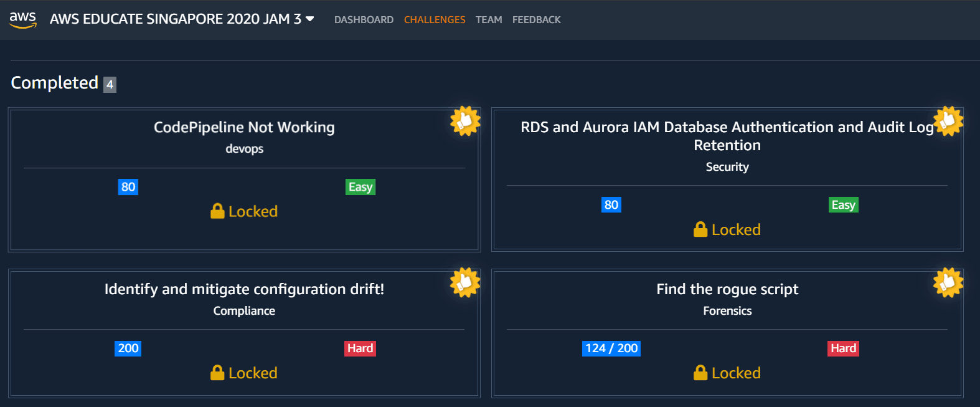Click the AWS logo in header
This screenshot has width=980, height=407.
coord(23,19)
